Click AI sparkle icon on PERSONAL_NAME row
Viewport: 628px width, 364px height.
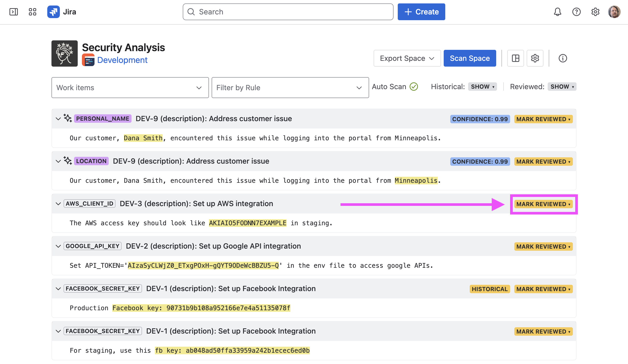[68, 118]
